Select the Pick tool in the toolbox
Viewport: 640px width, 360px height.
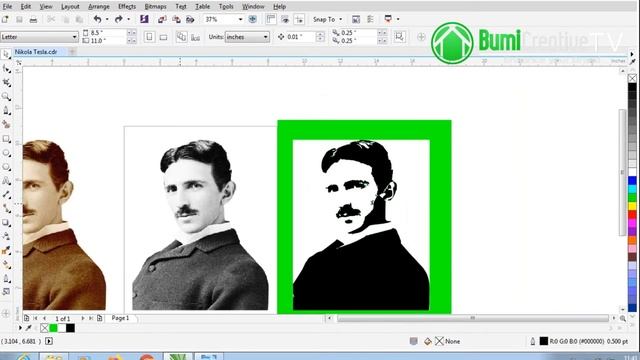tap(6, 54)
